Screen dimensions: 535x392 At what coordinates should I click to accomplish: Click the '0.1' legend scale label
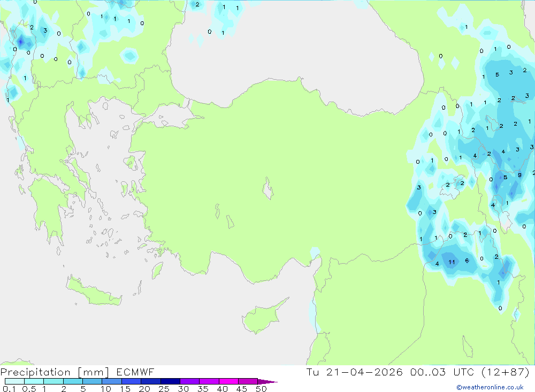[x=9, y=389]
